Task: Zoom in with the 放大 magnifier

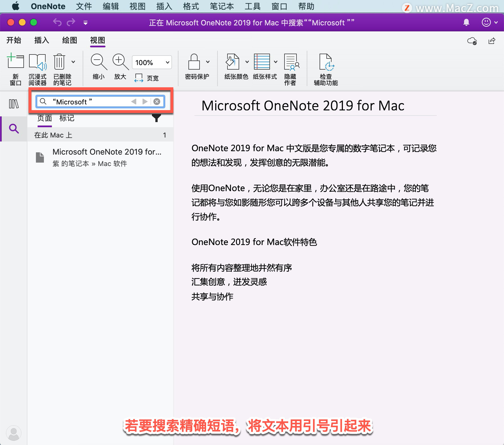Action: [x=120, y=67]
